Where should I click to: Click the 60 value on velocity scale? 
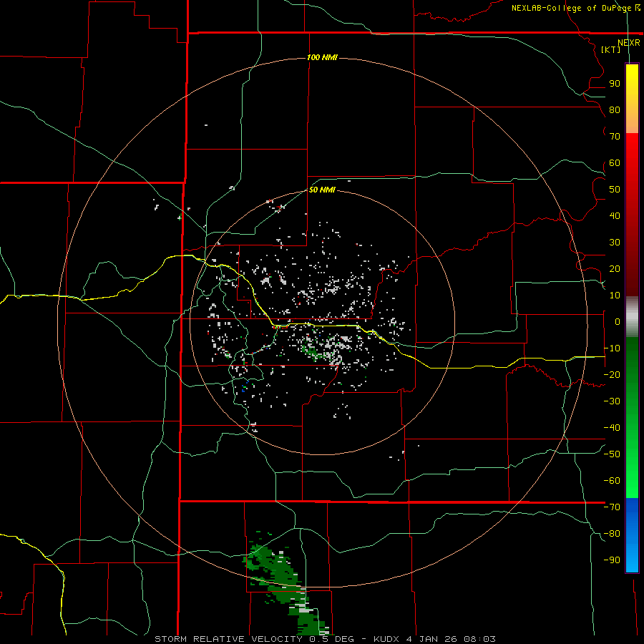615,162
